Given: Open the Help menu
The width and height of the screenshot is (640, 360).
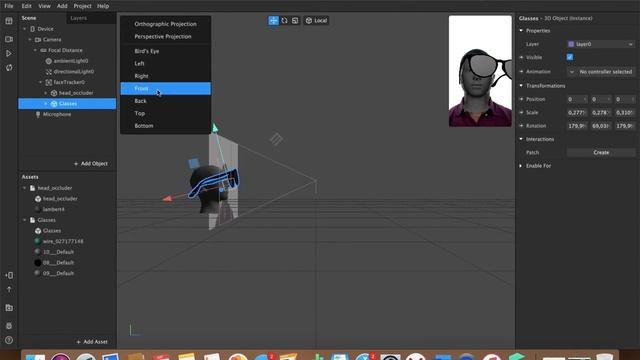Looking at the screenshot, I should pyautogui.click(x=103, y=6).
